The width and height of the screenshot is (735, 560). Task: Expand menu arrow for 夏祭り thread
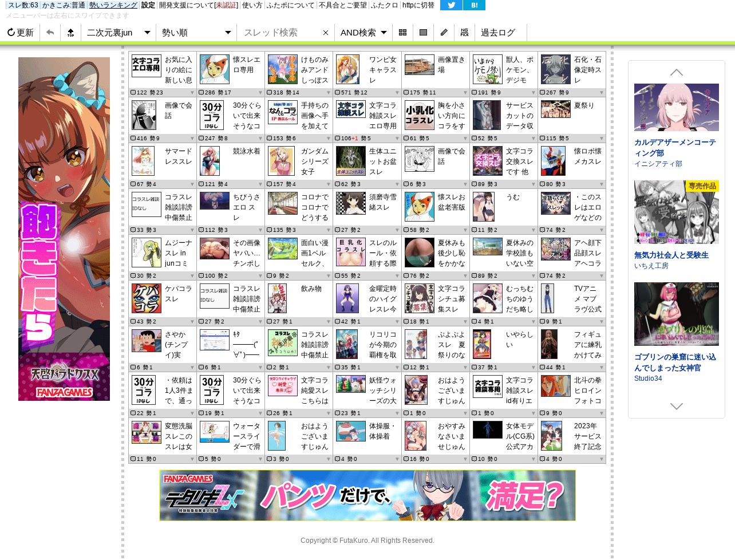pyautogui.click(x=602, y=139)
